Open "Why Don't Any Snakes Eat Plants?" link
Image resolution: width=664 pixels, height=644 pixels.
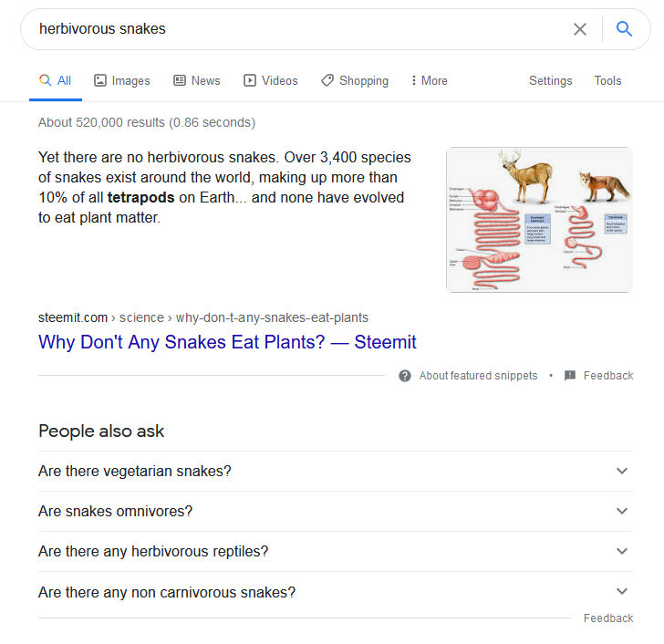coord(227,343)
